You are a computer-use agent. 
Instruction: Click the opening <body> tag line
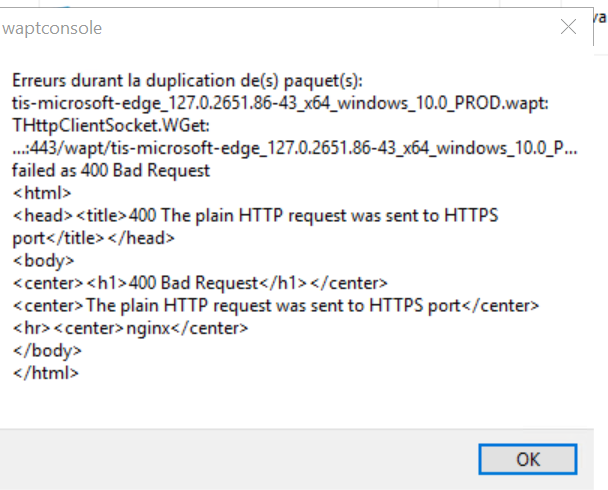[43, 261]
